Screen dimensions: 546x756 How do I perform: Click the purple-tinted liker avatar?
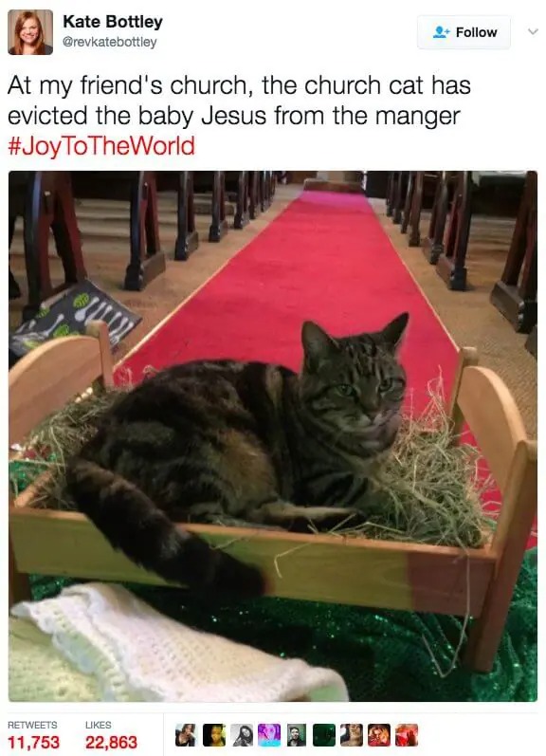tap(269, 735)
